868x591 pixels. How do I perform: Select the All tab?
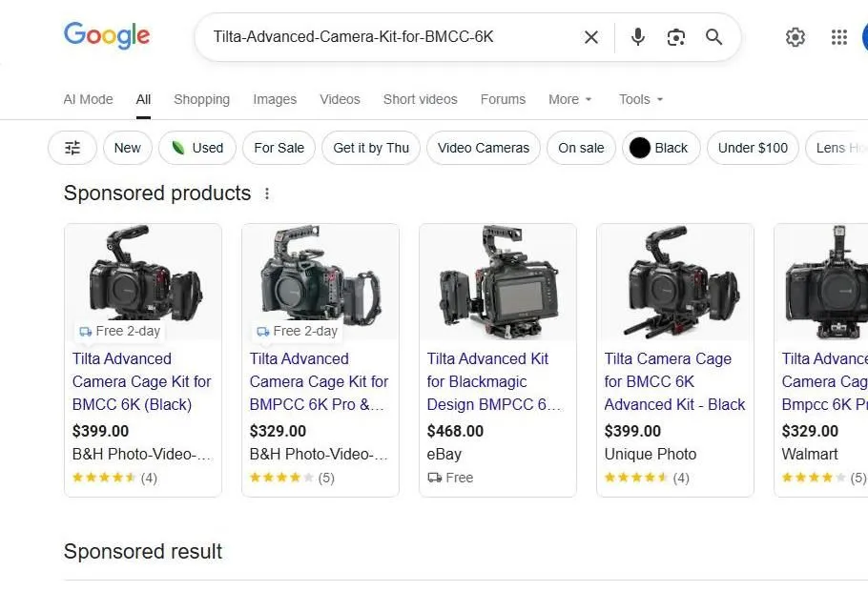(143, 99)
